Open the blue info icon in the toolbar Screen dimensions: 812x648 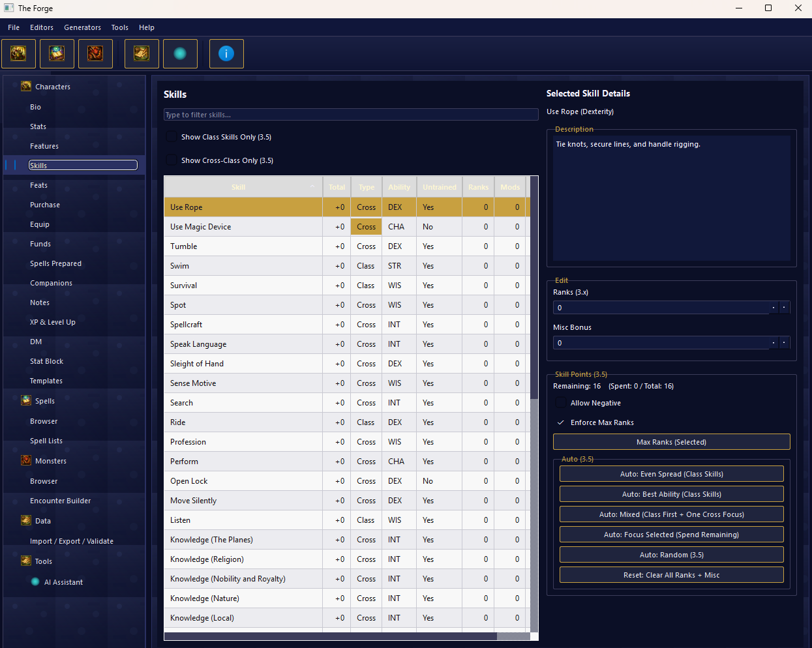pyautogui.click(x=226, y=53)
